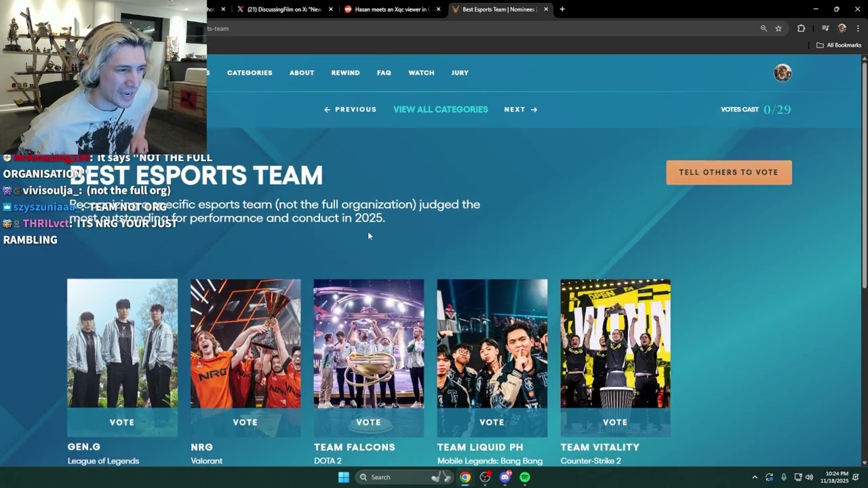
Task: Show hidden system tray icons
Action: 755,477
